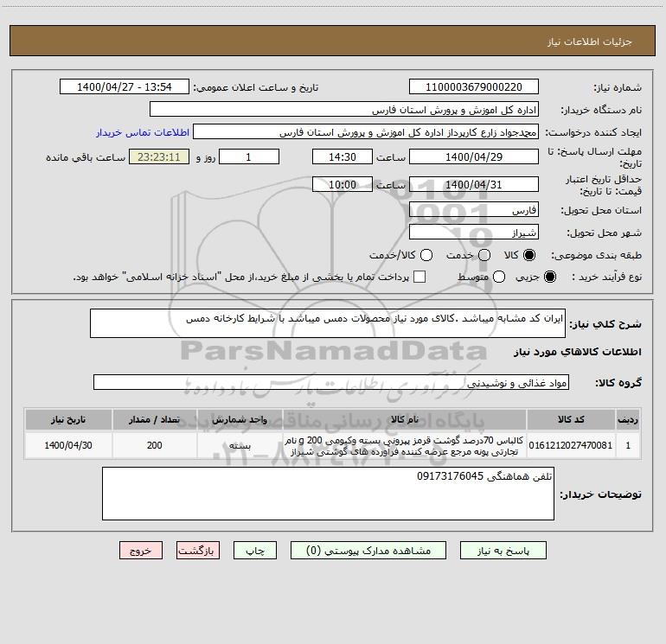Click the جزئیات اطلاعات نیاز header title
The image size is (666, 644).
click(590, 41)
